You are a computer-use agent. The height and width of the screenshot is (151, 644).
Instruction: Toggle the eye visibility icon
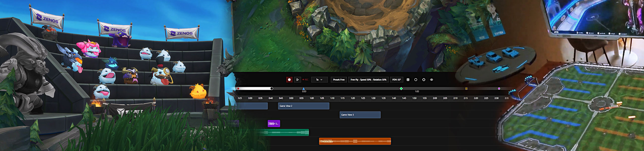431,80
